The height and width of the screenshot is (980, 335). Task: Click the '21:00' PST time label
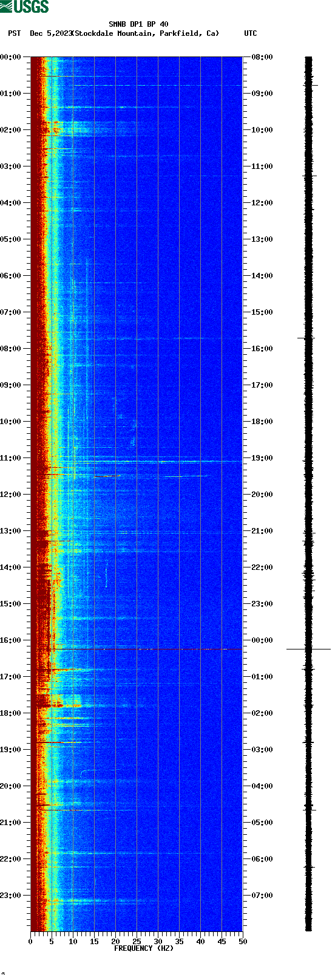point(11,823)
